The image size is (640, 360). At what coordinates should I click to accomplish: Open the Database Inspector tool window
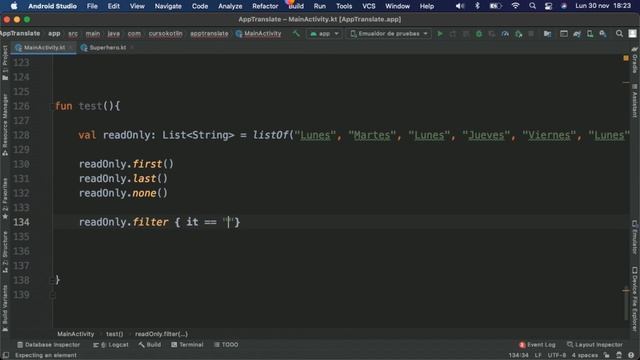click(48, 345)
